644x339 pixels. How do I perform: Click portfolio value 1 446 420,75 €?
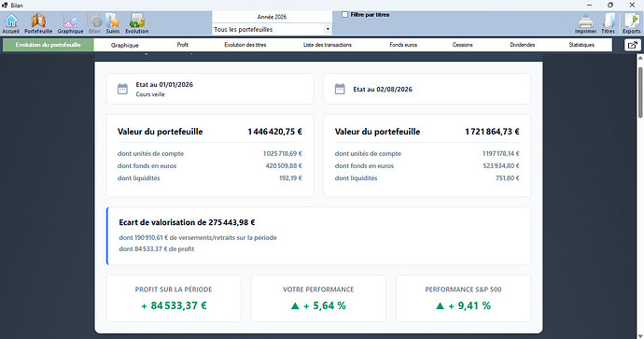pos(274,132)
